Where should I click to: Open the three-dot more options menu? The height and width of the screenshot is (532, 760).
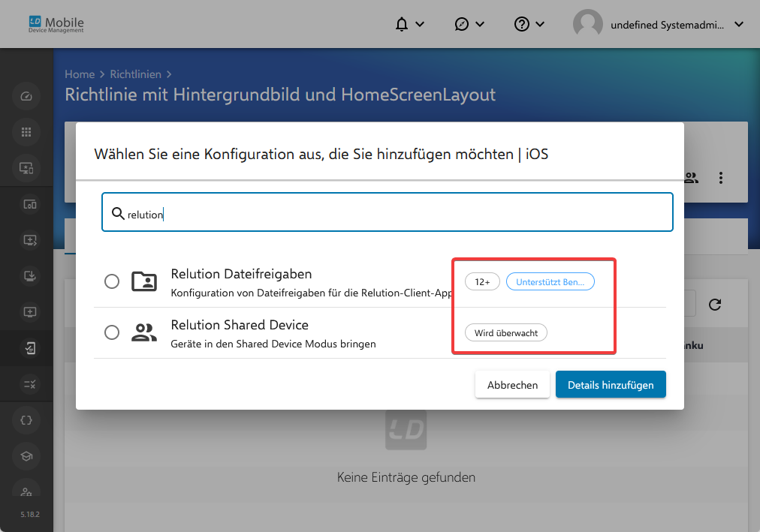click(x=721, y=178)
